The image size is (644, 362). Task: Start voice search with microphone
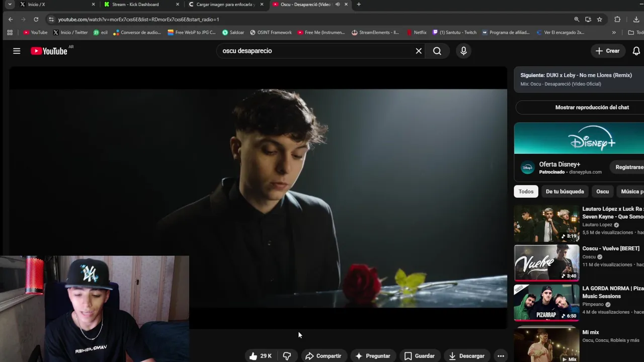click(x=463, y=51)
